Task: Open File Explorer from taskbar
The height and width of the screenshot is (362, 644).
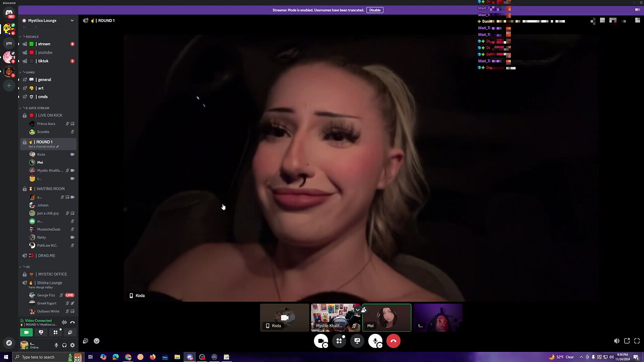Action: (177, 357)
